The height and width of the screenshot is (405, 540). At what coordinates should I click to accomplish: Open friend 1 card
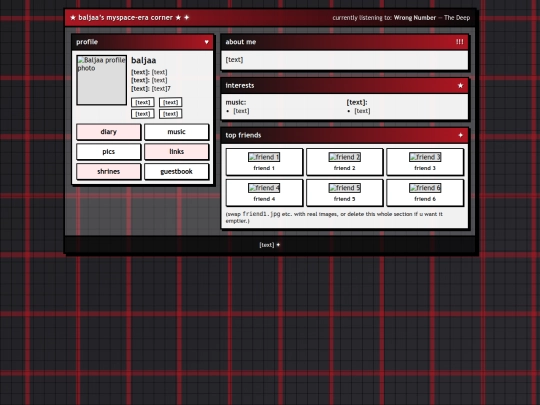coord(264,162)
